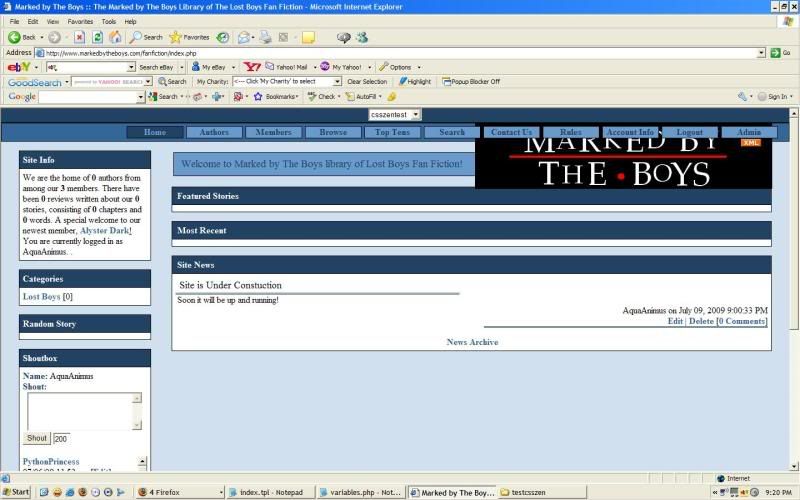The image size is (800, 500).
Task: Click the page vertical scrollbar down arrow
Action: (794, 466)
